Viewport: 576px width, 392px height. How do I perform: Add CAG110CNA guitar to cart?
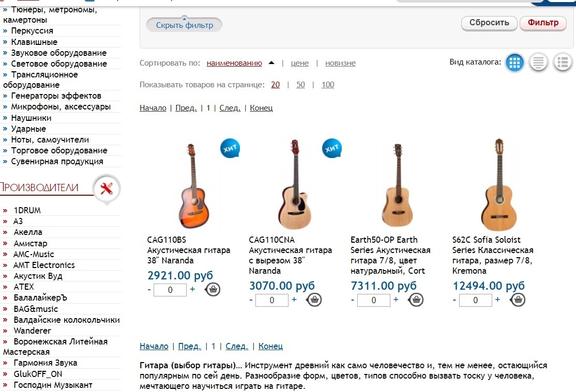point(314,300)
